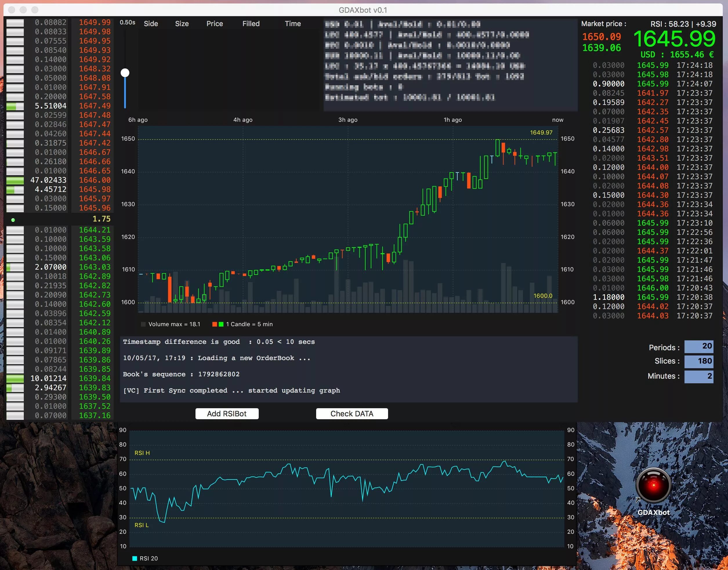Click the Filled column header
This screenshot has height=570, width=728.
(251, 24)
